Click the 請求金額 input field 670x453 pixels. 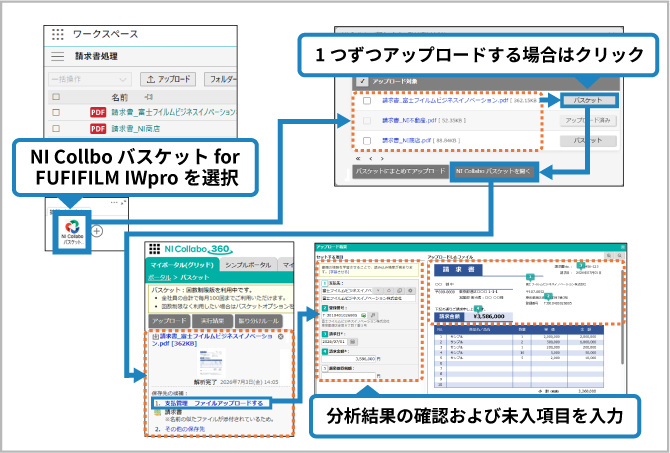coord(348,359)
